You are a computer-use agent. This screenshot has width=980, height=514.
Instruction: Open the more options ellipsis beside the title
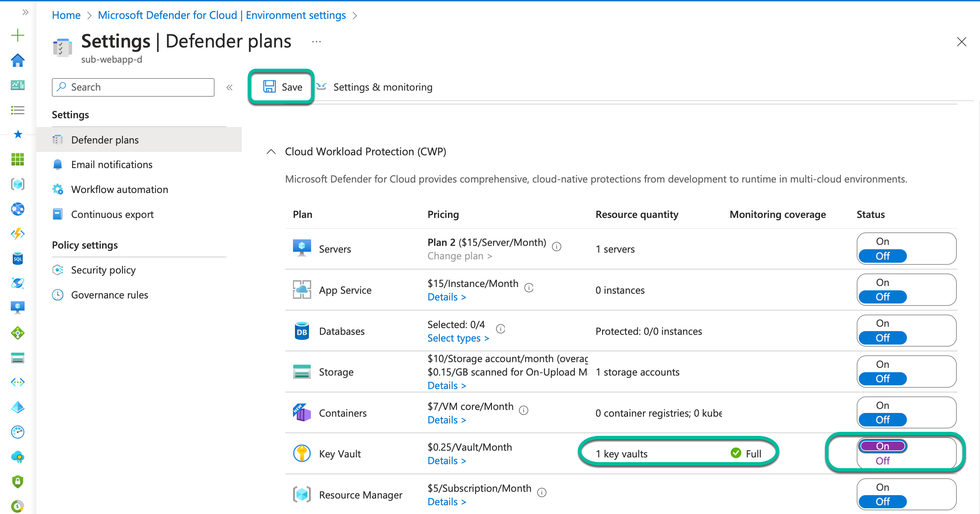[x=316, y=41]
